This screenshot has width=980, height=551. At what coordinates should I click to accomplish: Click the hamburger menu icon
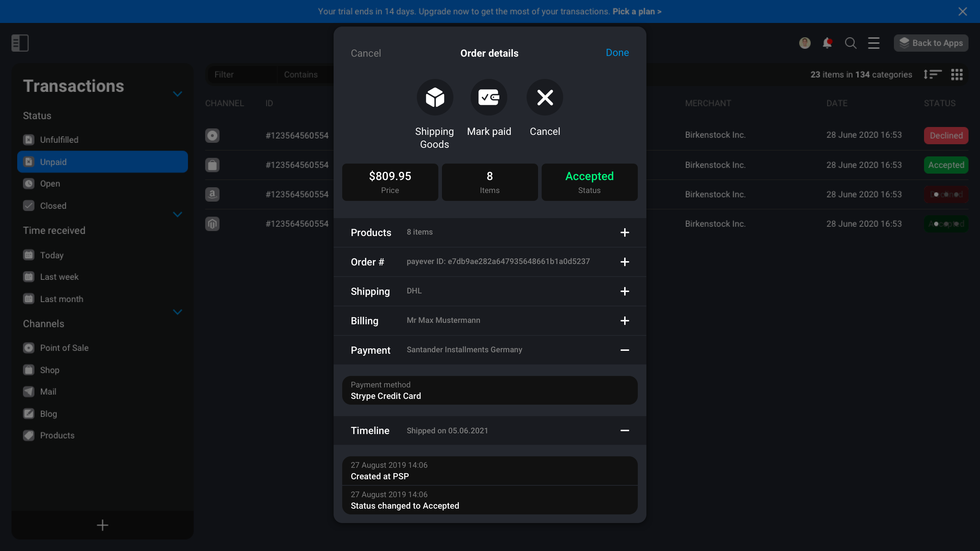pos(873,42)
